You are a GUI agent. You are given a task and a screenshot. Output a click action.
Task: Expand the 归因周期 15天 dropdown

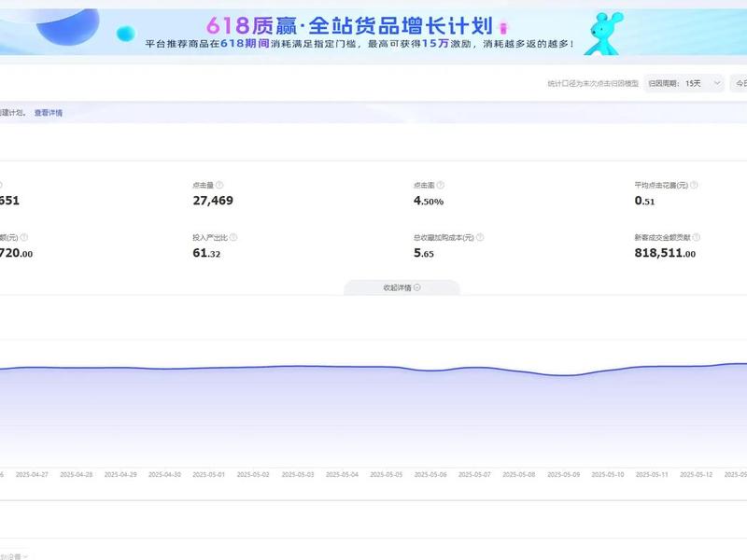click(684, 83)
